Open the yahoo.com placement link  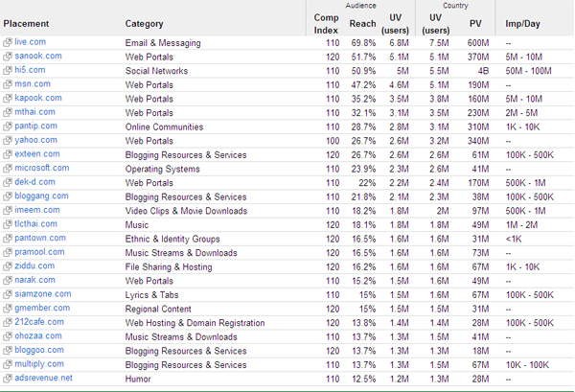click(x=35, y=140)
